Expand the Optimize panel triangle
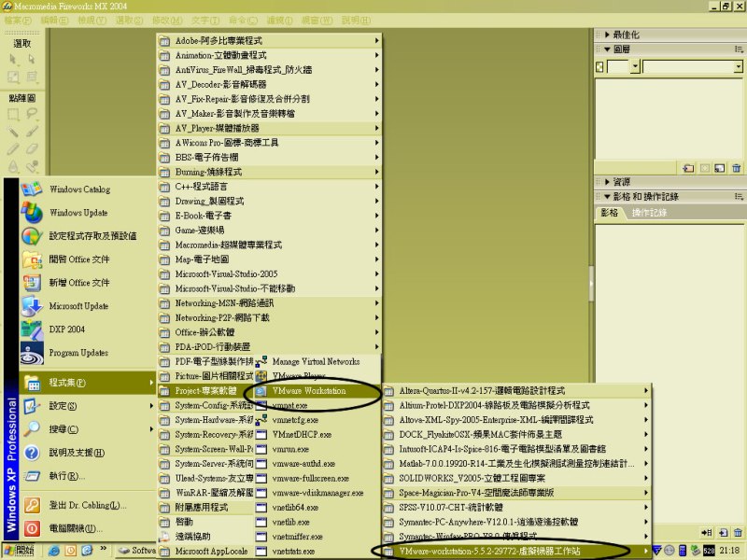Screen dimensions: 747x560 click(x=607, y=35)
